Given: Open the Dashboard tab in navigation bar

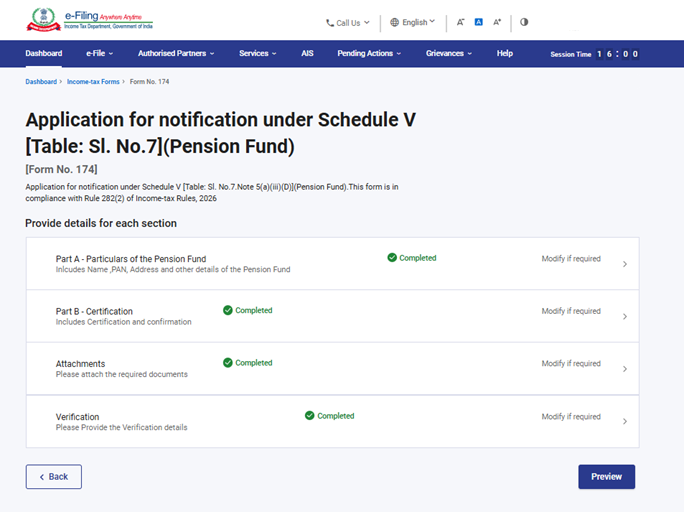Looking at the screenshot, I should [x=43, y=54].
